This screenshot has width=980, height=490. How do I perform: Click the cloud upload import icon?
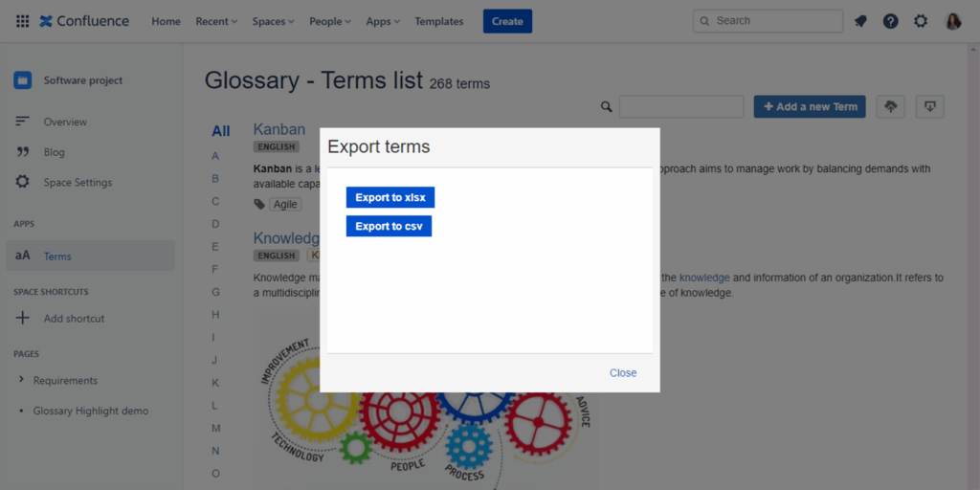click(891, 106)
